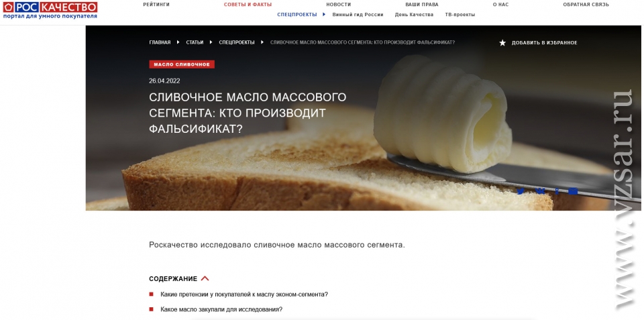Open the Ваши права menu
Screen dimensions: 644x320
click(x=422, y=5)
